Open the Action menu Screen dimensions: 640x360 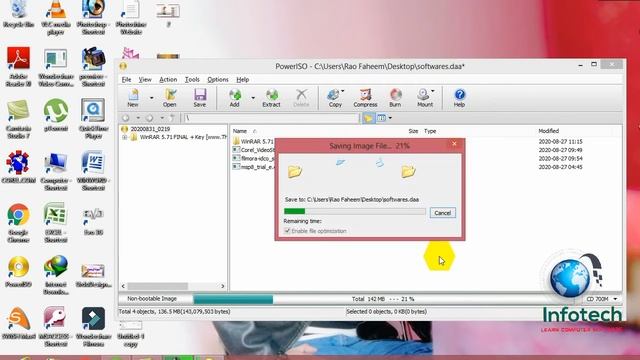point(168,80)
